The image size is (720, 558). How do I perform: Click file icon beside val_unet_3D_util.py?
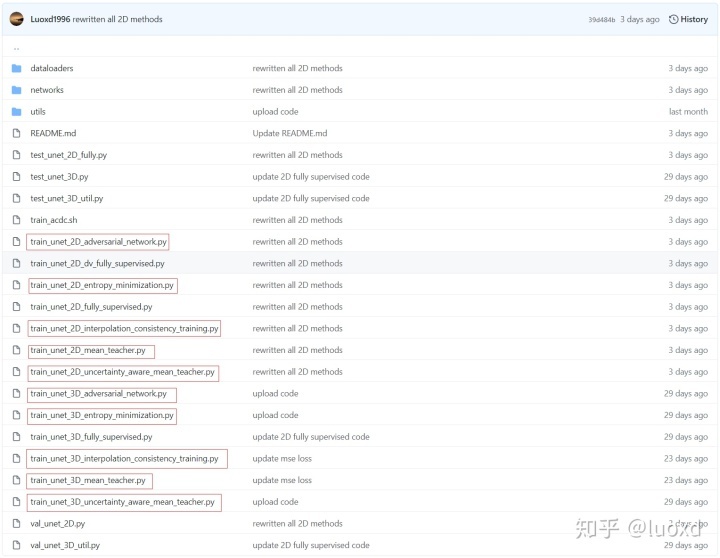[x=17, y=545]
